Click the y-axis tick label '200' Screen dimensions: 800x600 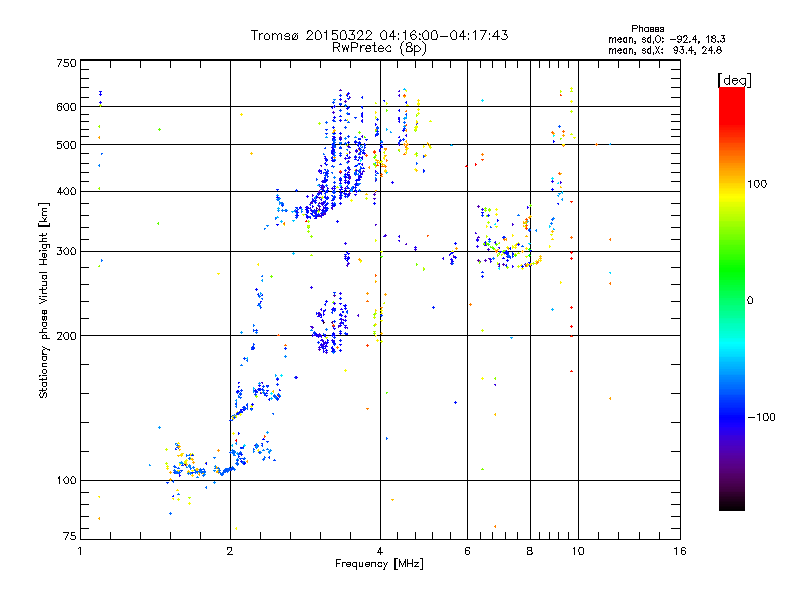66,336
